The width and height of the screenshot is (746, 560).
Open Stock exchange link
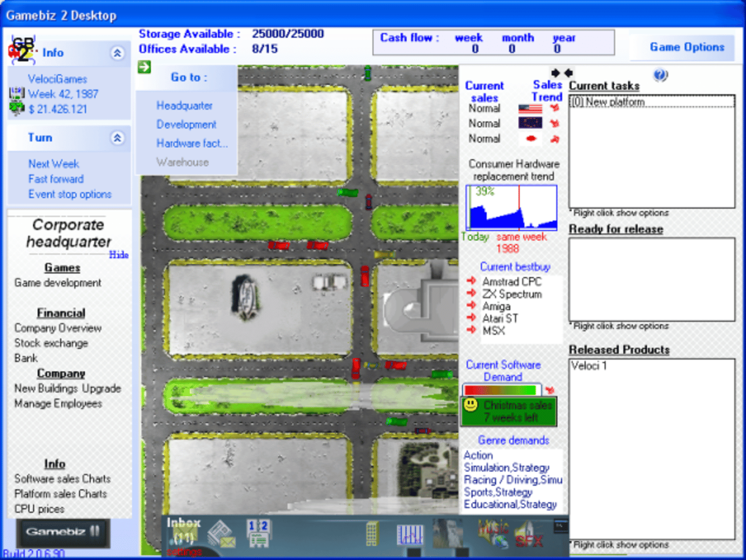(51, 343)
